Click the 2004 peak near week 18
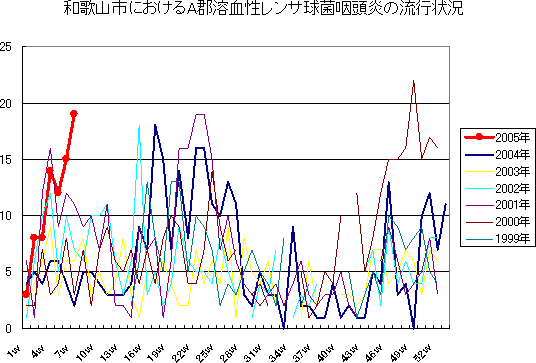 pyautogui.click(x=155, y=125)
